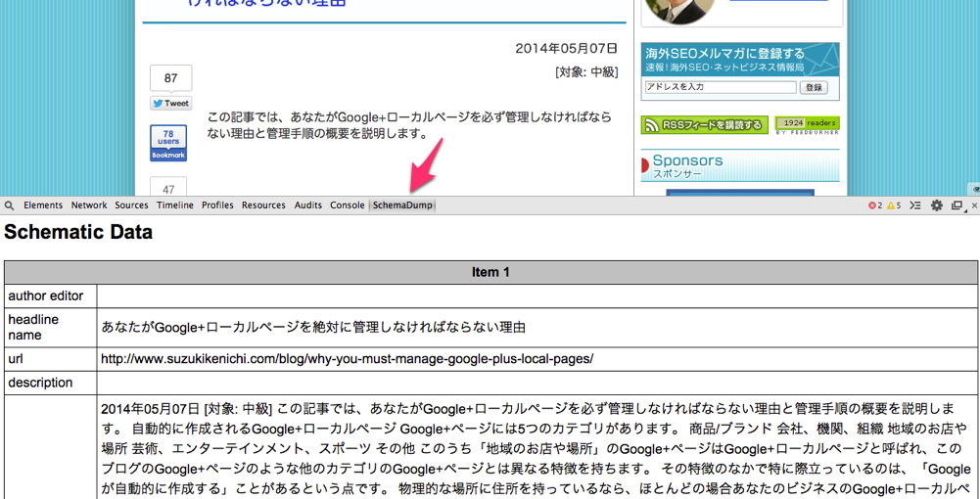Open the Network tab
980x499 pixels.
click(x=89, y=204)
